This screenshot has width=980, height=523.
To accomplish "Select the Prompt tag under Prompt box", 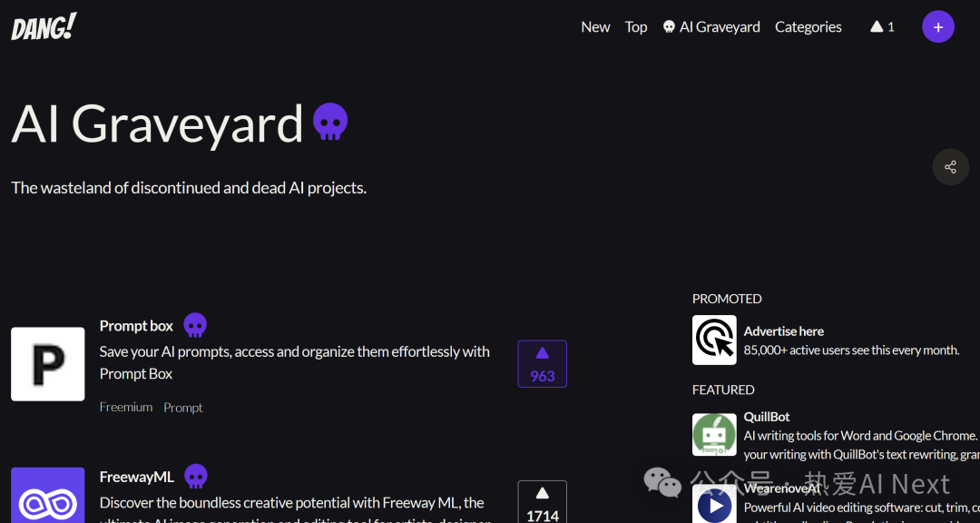I will pyautogui.click(x=183, y=408).
